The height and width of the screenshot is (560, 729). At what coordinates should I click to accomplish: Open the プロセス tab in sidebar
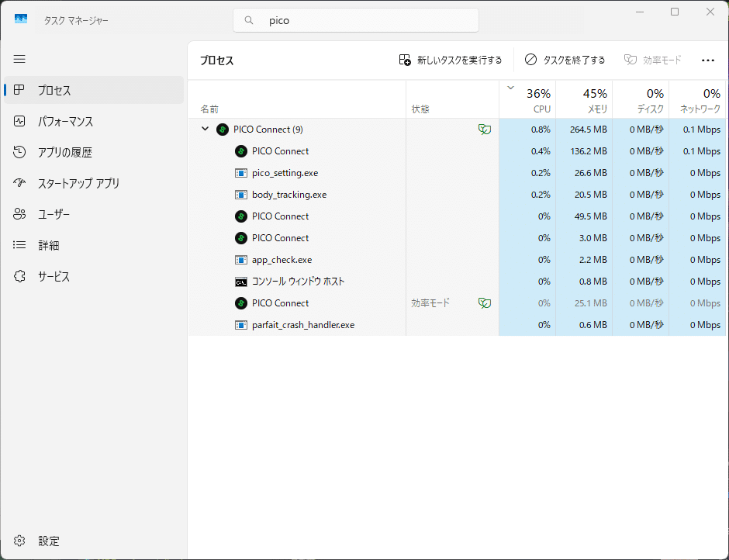click(94, 90)
